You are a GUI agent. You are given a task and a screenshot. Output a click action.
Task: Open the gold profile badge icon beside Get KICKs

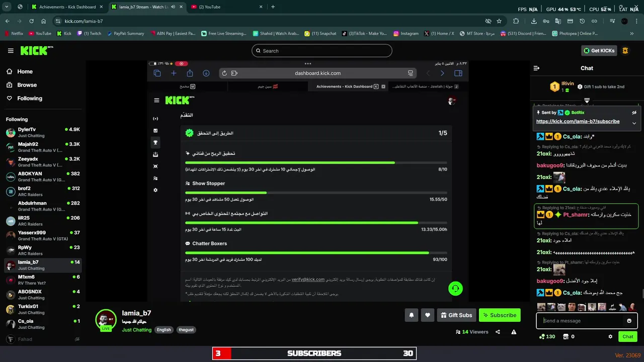coord(625,51)
